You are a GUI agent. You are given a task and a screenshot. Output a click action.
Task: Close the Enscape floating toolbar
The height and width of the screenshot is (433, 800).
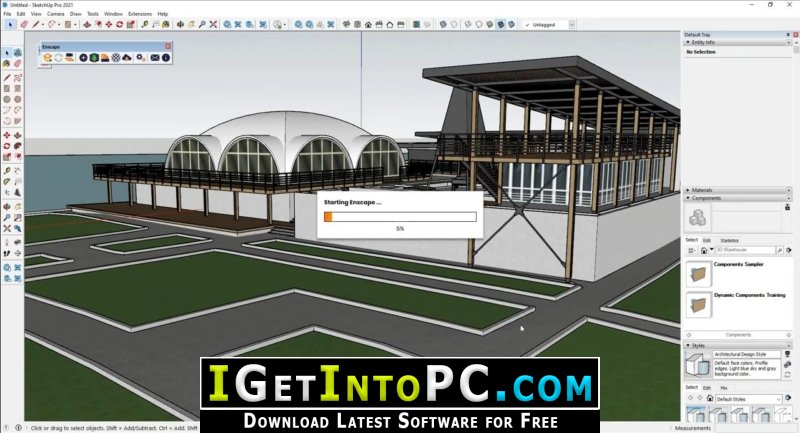point(166,46)
